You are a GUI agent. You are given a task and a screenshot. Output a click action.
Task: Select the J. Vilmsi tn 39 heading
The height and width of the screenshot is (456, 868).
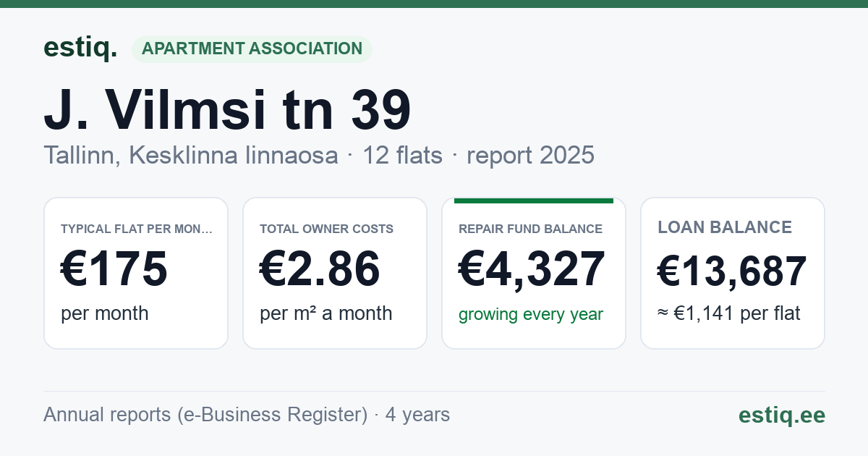(227, 109)
